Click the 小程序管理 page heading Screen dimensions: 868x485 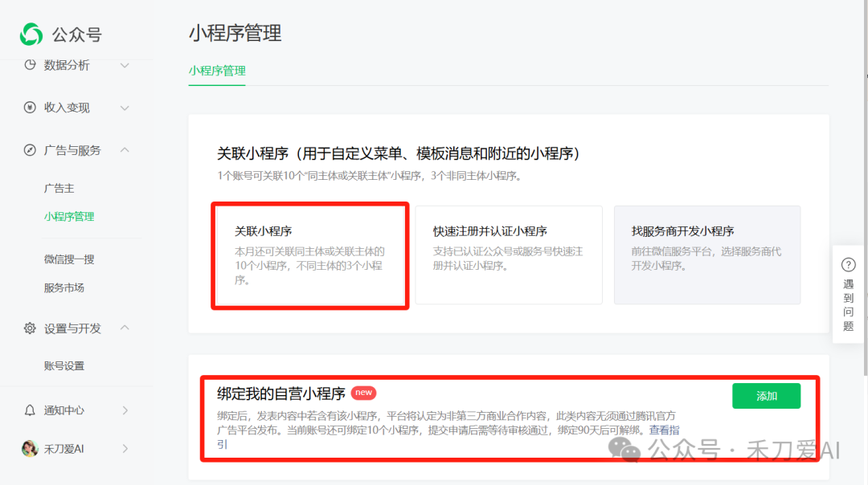(235, 33)
